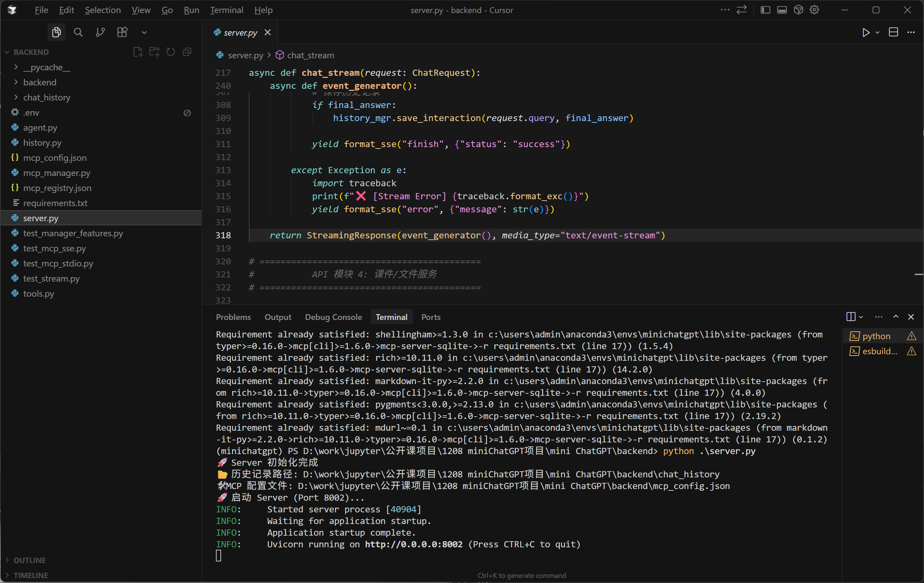Open tools.py in the explorer
This screenshot has height=583, width=924.
point(101,294)
